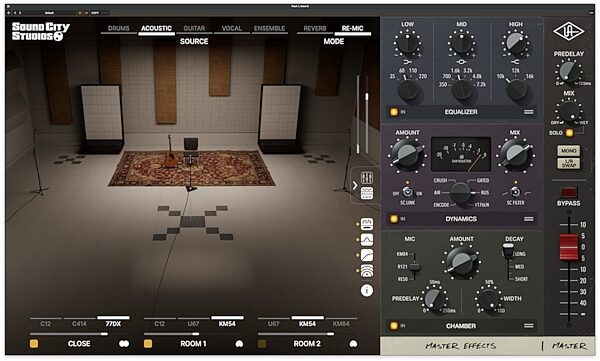The height and width of the screenshot is (361, 600).
Task: Switch source to DRUMS tab
Action: coord(119,28)
